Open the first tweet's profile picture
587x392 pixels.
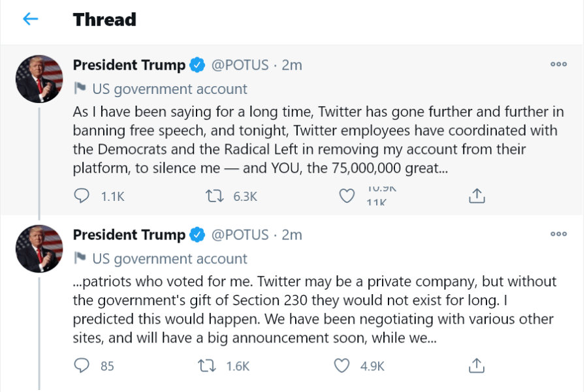tap(39, 80)
